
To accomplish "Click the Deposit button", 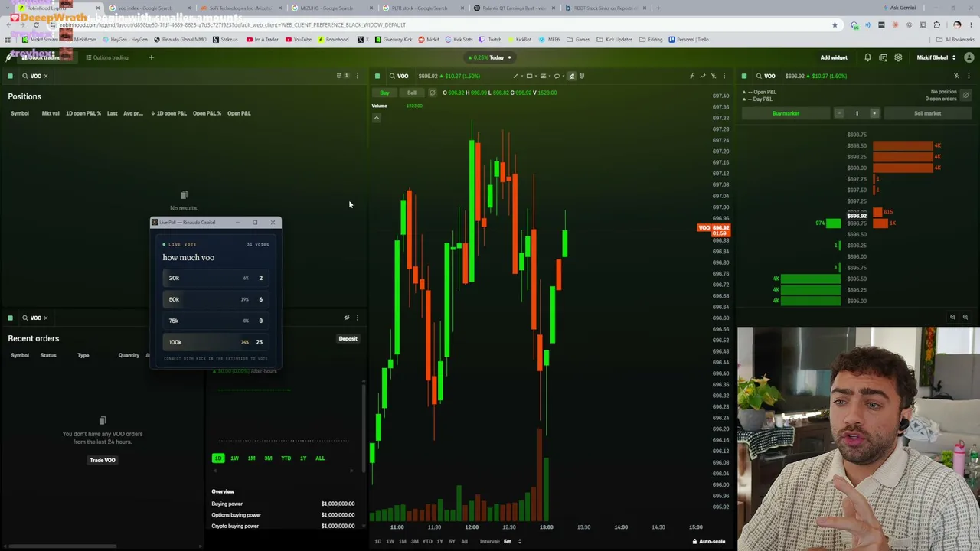I will tap(348, 339).
